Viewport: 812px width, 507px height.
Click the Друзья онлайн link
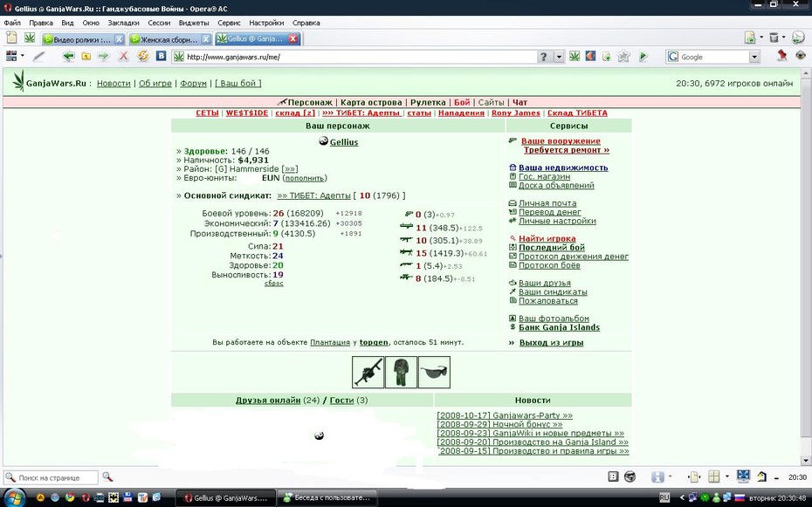tap(268, 400)
